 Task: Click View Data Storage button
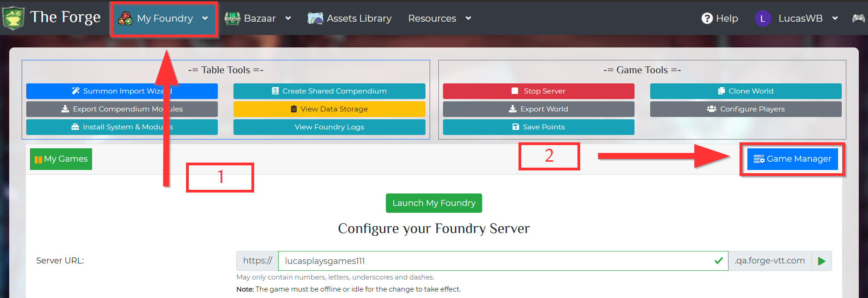click(x=329, y=109)
